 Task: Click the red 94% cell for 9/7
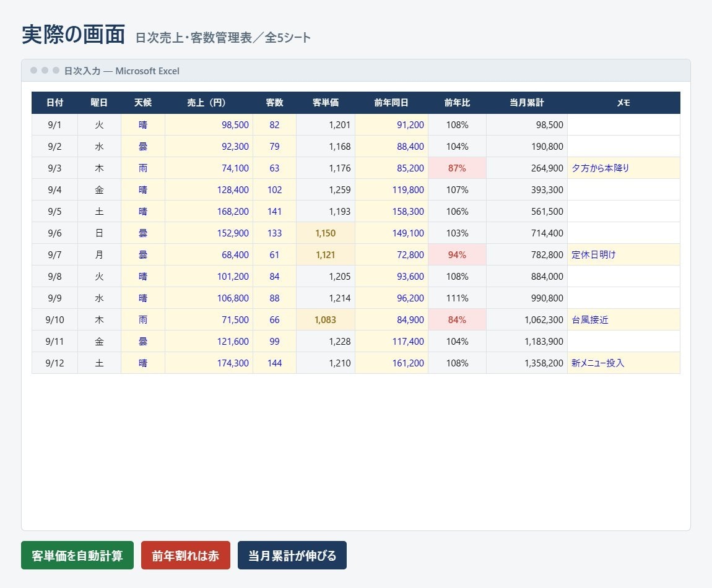pos(457,255)
